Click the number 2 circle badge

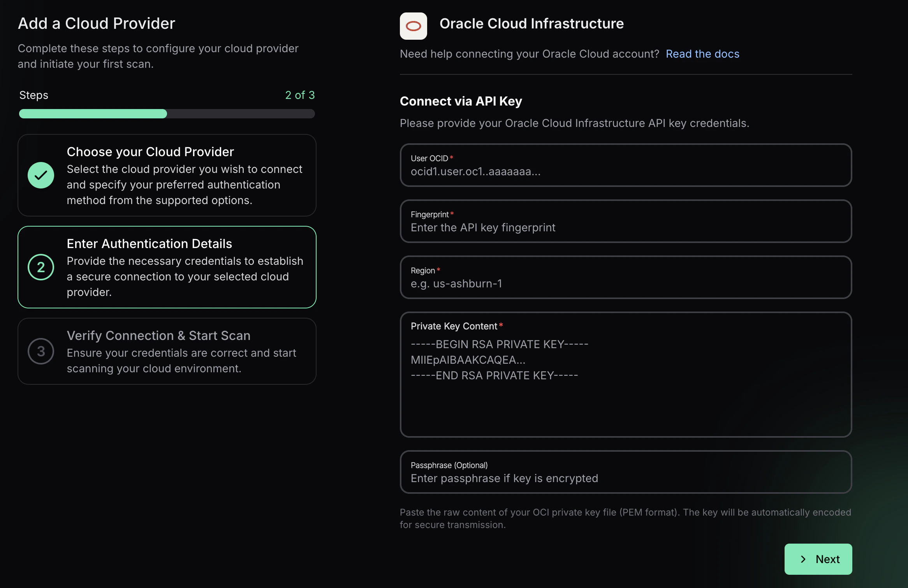[x=41, y=267]
